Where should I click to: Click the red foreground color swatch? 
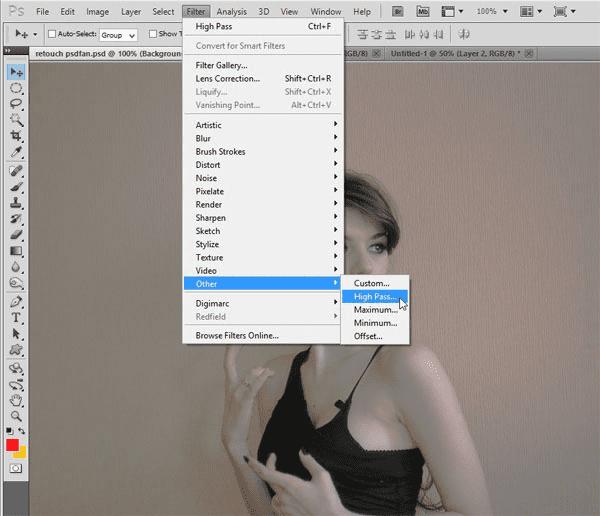(12, 445)
